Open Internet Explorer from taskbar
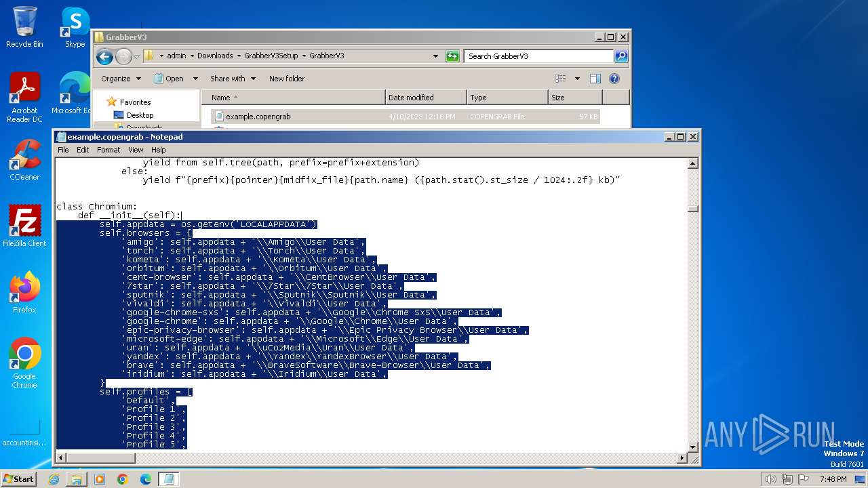Image resolution: width=868 pixels, height=488 pixels. tap(54, 479)
